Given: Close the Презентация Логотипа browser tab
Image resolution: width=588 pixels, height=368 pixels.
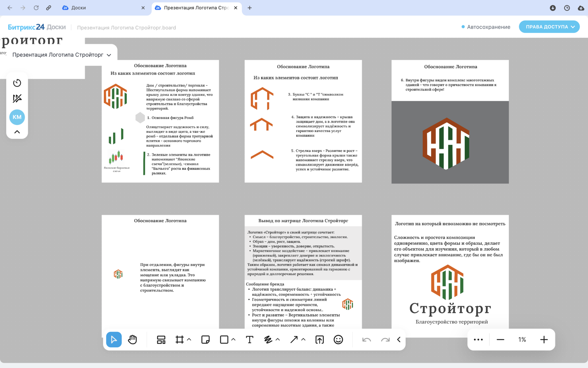Looking at the screenshot, I should coord(236,8).
